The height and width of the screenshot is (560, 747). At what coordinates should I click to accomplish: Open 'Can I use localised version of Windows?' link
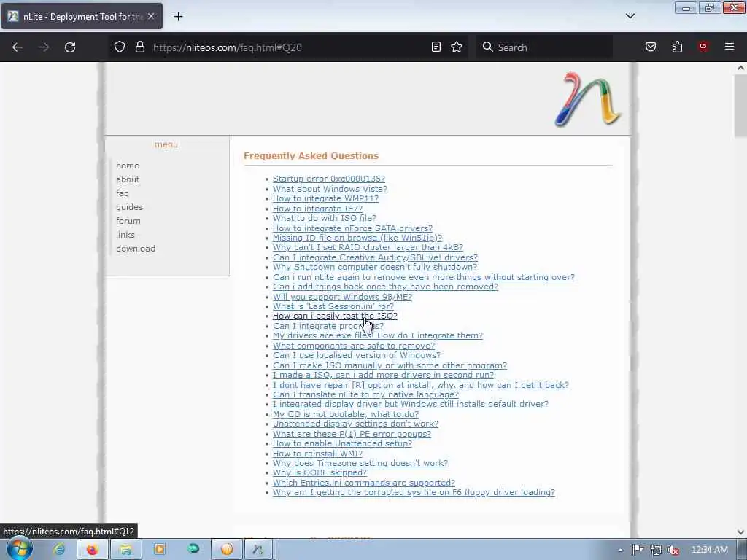[x=356, y=355]
